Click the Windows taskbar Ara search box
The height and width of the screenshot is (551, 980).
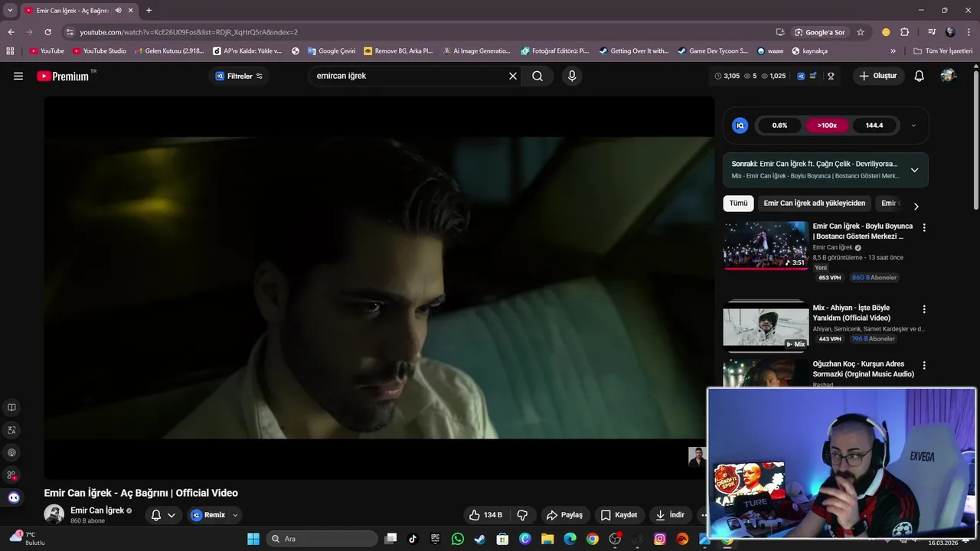[x=322, y=539]
